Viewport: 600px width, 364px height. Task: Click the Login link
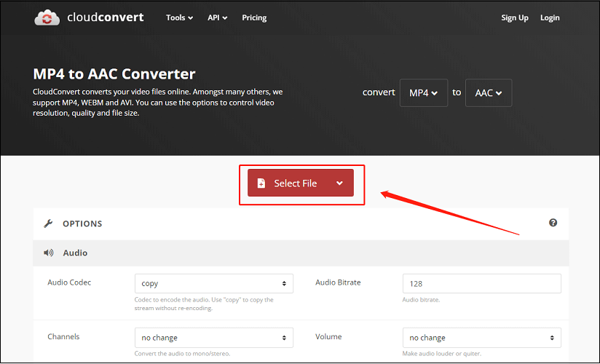(550, 17)
